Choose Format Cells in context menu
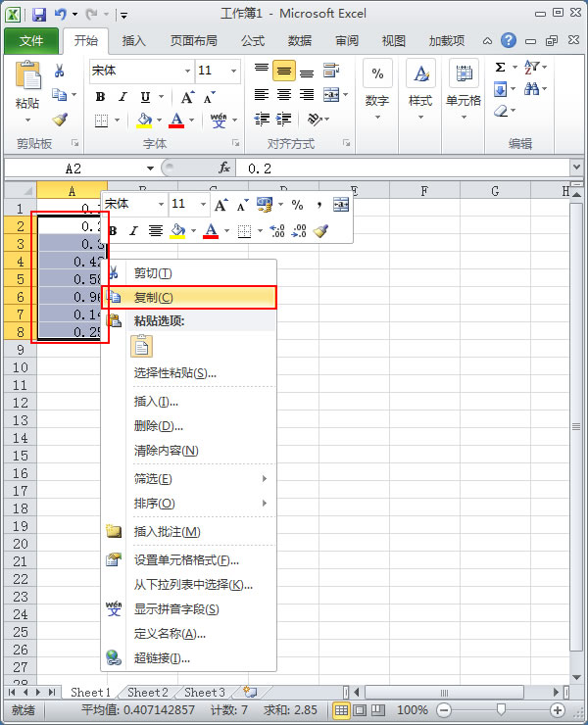Viewport: 588px width, 725px height. (189, 560)
